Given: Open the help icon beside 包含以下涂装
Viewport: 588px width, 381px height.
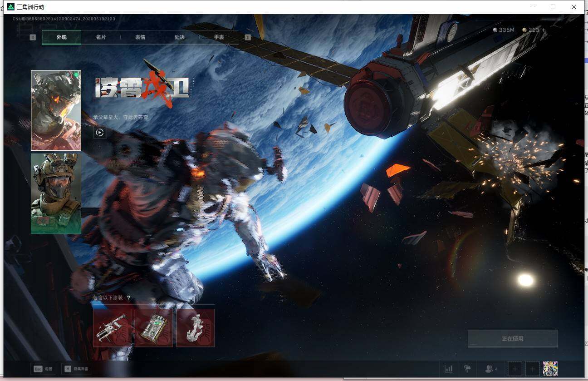Looking at the screenshot, I should click(128, 298).
